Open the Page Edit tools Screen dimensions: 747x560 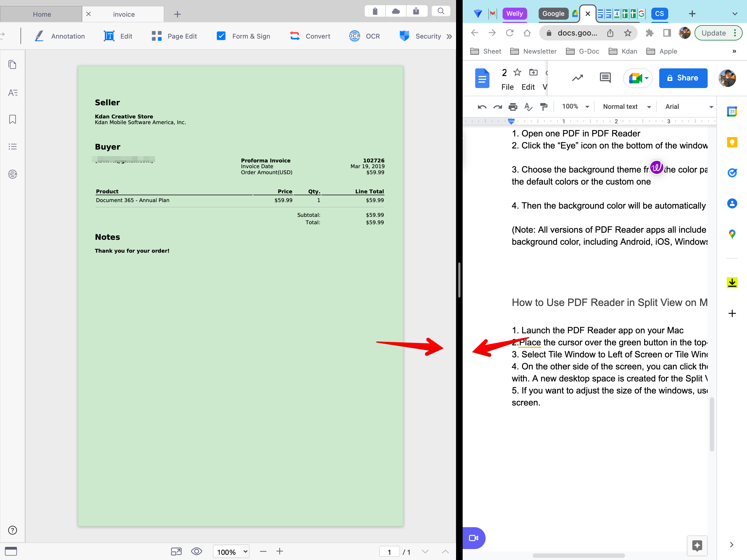pyautogui.click(x=174, y=36)
